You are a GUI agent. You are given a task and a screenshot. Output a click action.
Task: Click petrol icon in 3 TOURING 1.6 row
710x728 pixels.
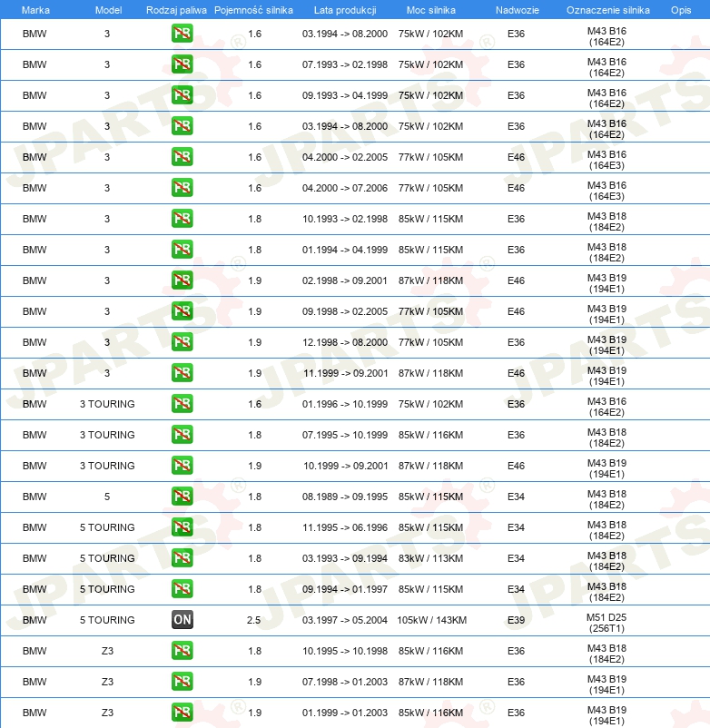pos(182,403)
